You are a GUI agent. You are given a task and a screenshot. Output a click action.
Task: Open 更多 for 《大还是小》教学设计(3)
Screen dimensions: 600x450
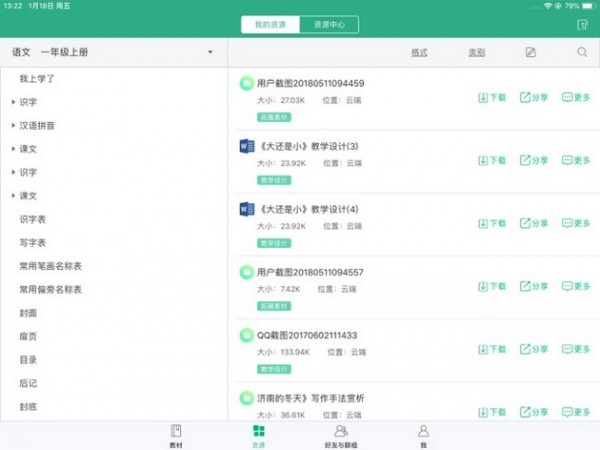(576, 160)
